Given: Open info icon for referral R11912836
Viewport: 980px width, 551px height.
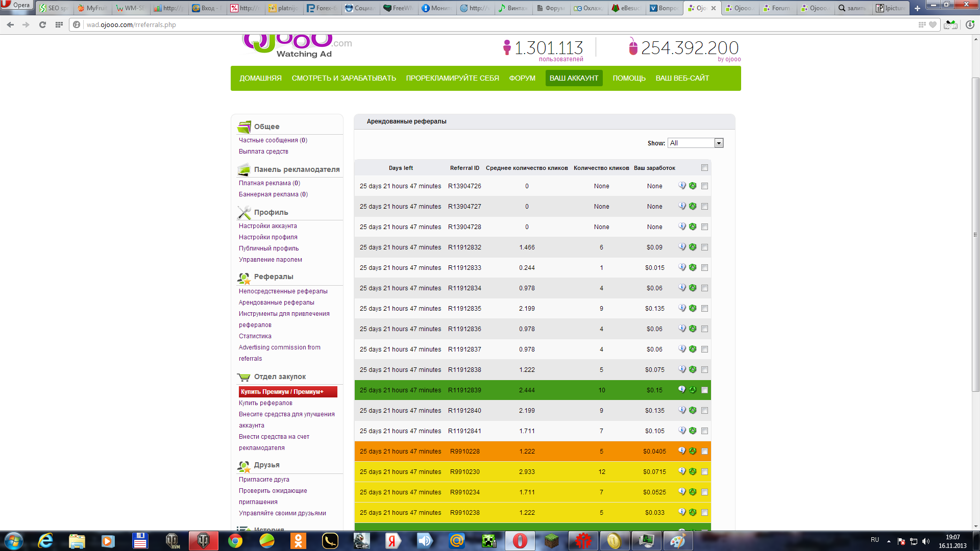Looking at the screenshot, I should pos(682,329).
